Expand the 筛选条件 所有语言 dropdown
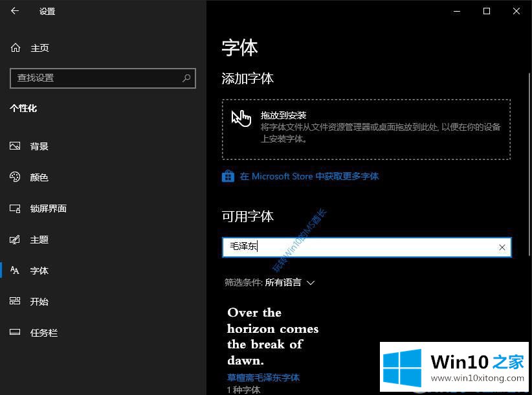The image size is (532, 395). (270, 282)
